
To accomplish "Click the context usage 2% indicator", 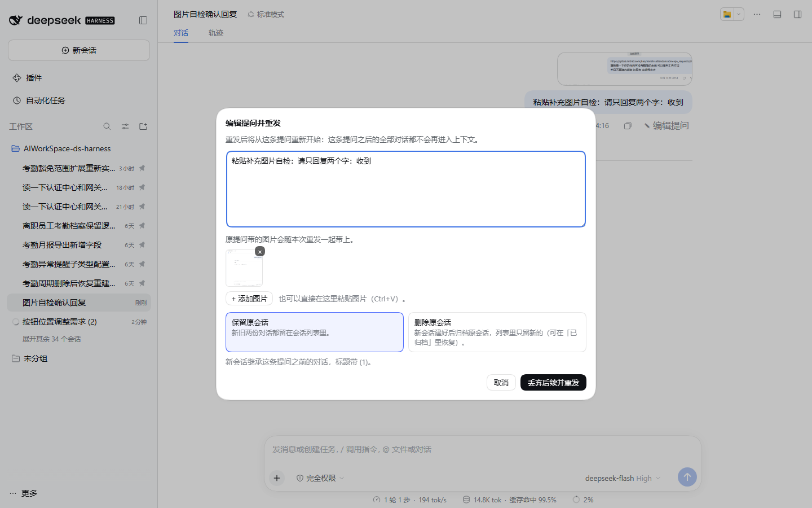I will [x=583, y=500].
